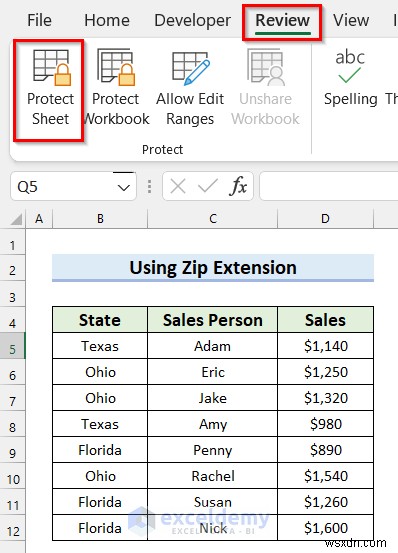
Task: Click the 'Using Zip Extension' title cell
Action: coord(213,268)
